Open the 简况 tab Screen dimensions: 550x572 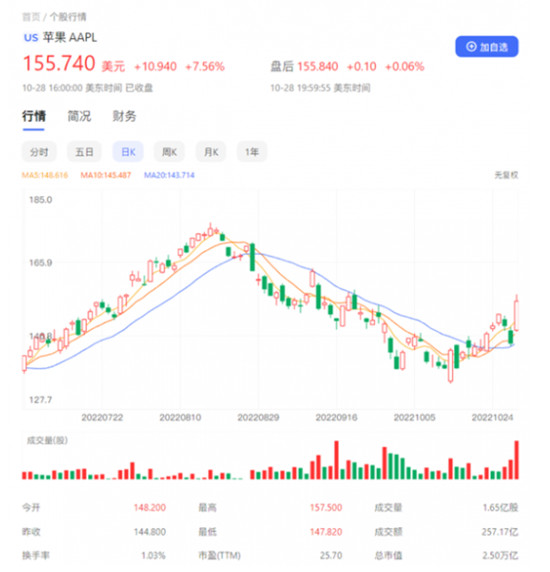(x=79, y=116)
